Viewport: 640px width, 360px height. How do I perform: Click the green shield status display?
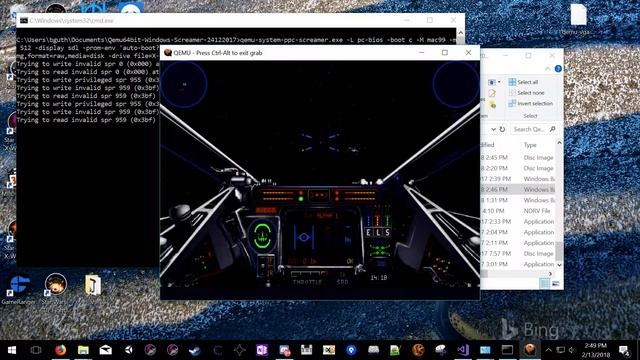pyautogui.click(x=262, y=235)
